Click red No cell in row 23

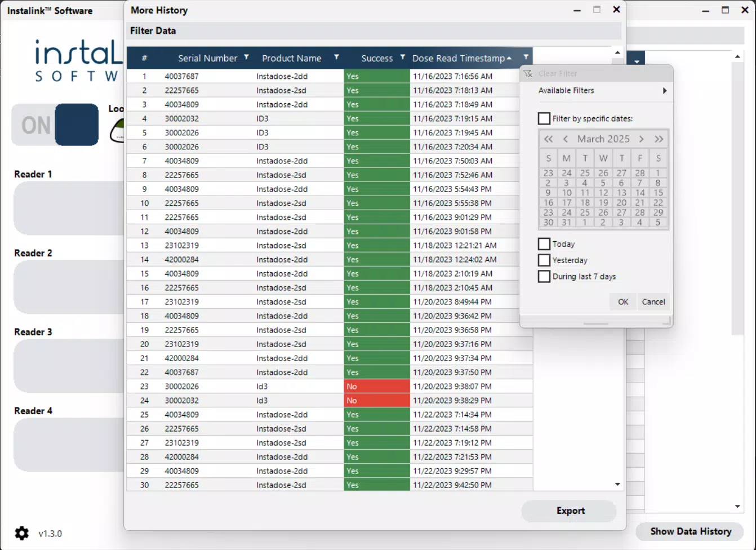click(377, 387)
